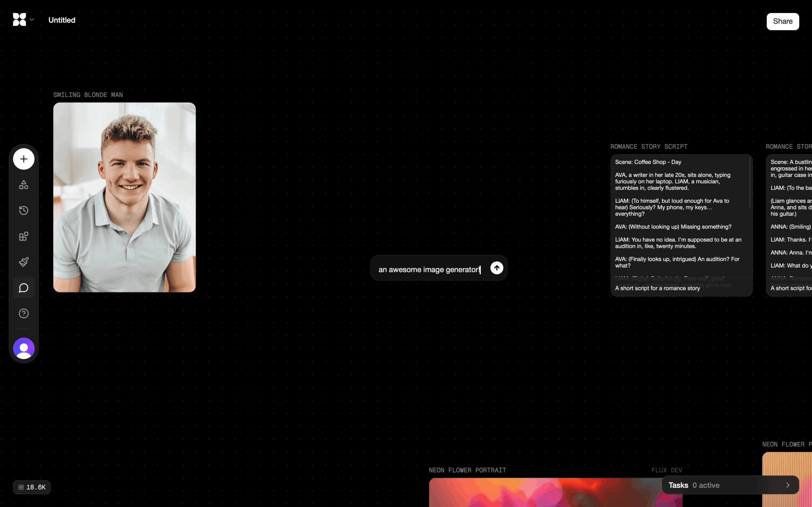The image size is (812, 507).
Task: Expand the Tasks panel chevron
Action: pos(788,485)
